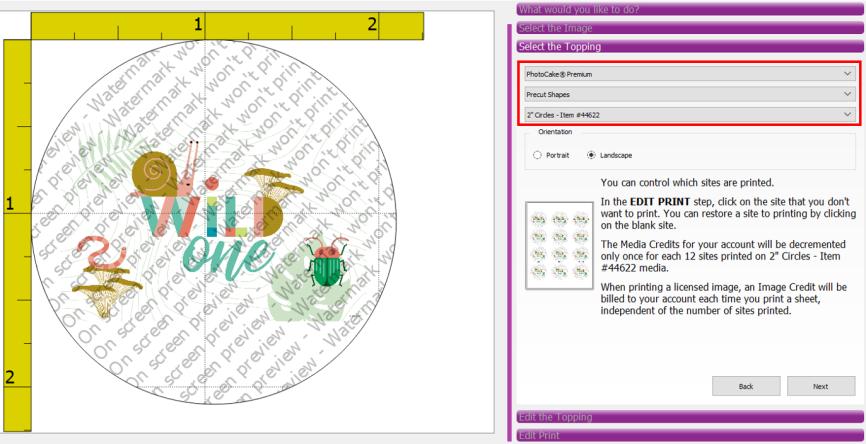Expand the 'Edit the Topping' section
This screenshot has height=444, width=866.
click(x=690, y=417)
